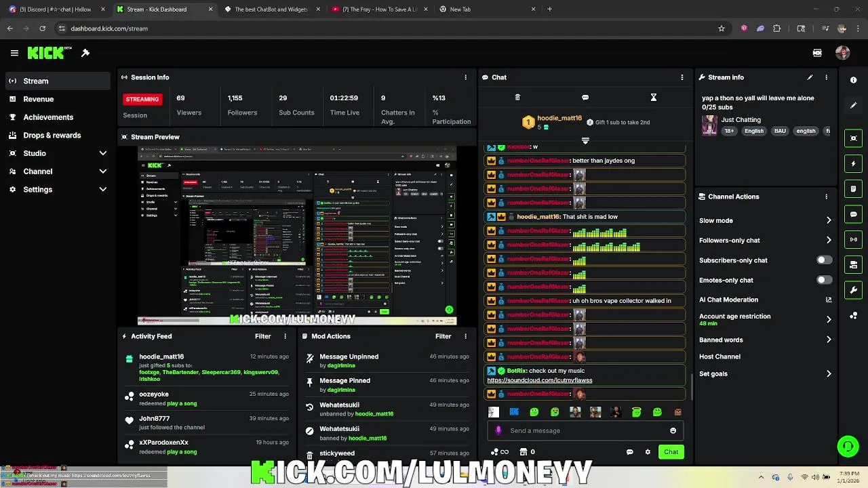Click the Send a message input field
The width and height of the screenshot is (868, 488).
point(585,430)
